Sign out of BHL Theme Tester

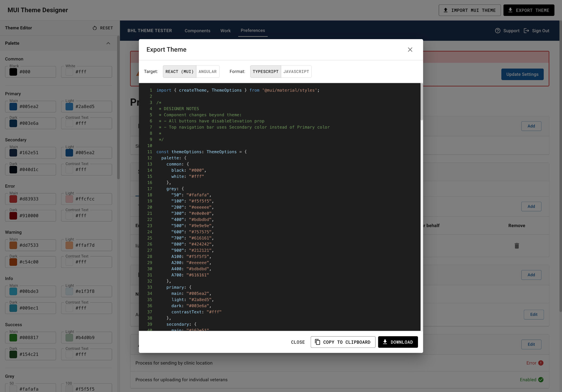click(x=536, y=30)
